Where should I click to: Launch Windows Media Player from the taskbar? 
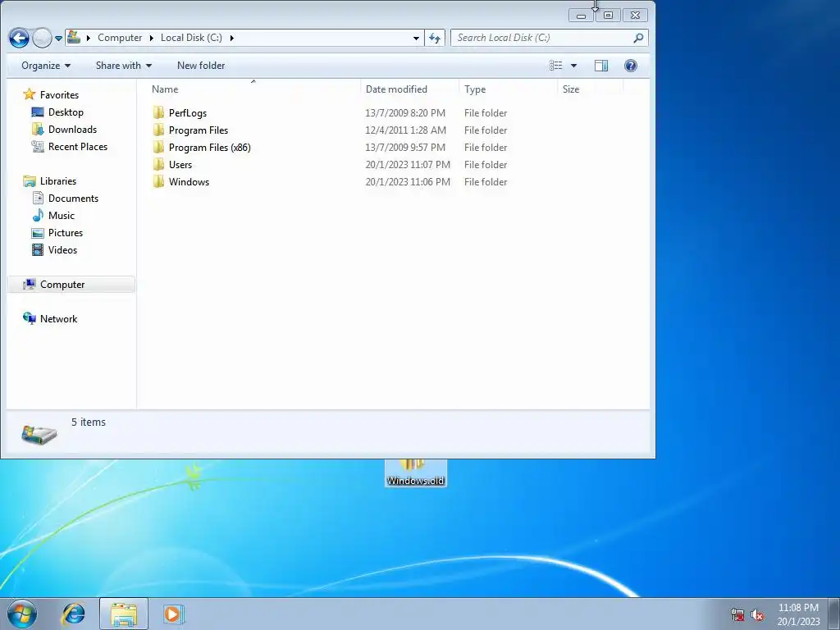point(173,614)
